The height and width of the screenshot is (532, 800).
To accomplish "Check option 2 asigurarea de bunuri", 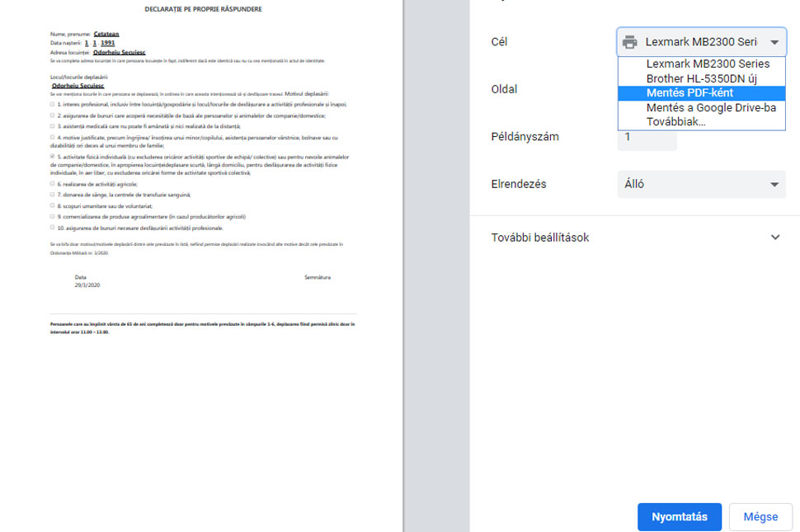I will tap(53, 115).
